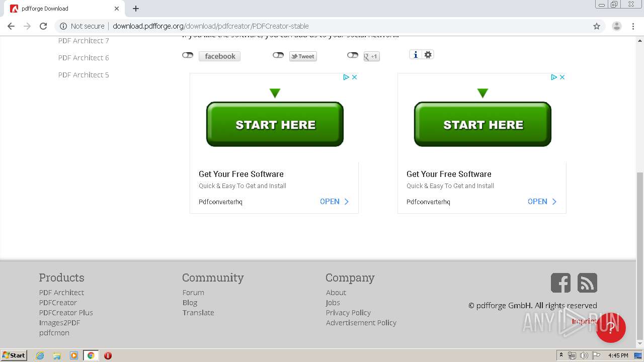Enable the Facebook share toggle

pos(188,55)
